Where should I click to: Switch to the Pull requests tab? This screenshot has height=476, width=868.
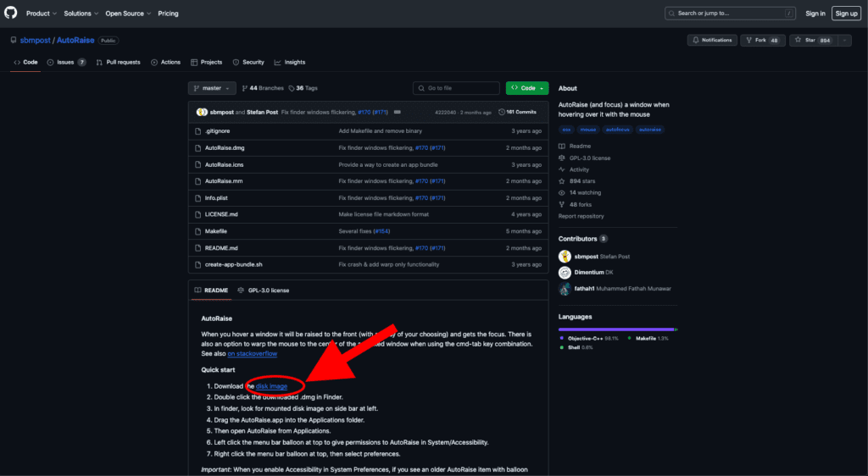tap(118, 63)
